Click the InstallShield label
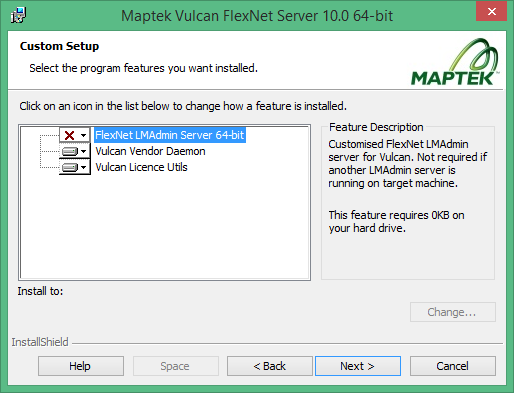514x393 pixels. 40,342
